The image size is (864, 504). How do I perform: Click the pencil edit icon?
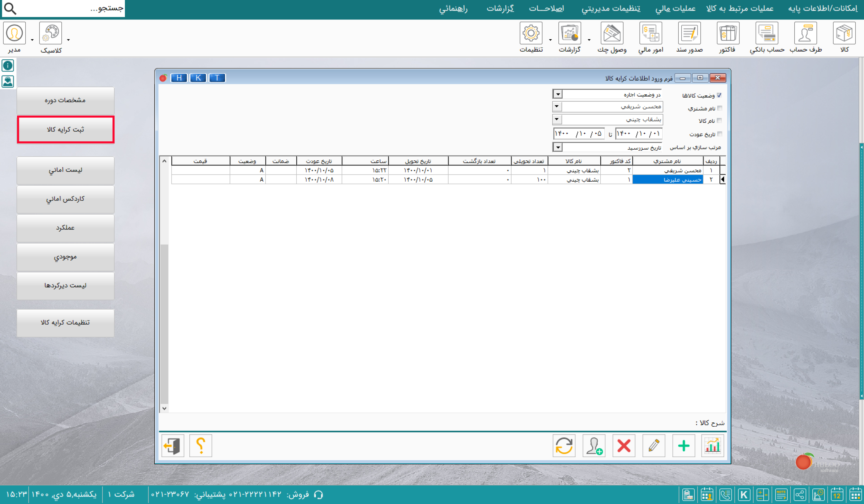(654, 445)
